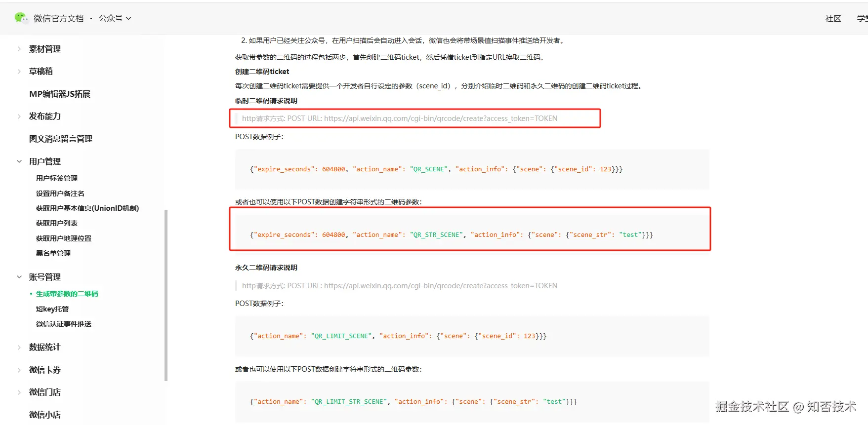Open 微信认证事件推送 page
868x425 pixels.
(64, 324)
